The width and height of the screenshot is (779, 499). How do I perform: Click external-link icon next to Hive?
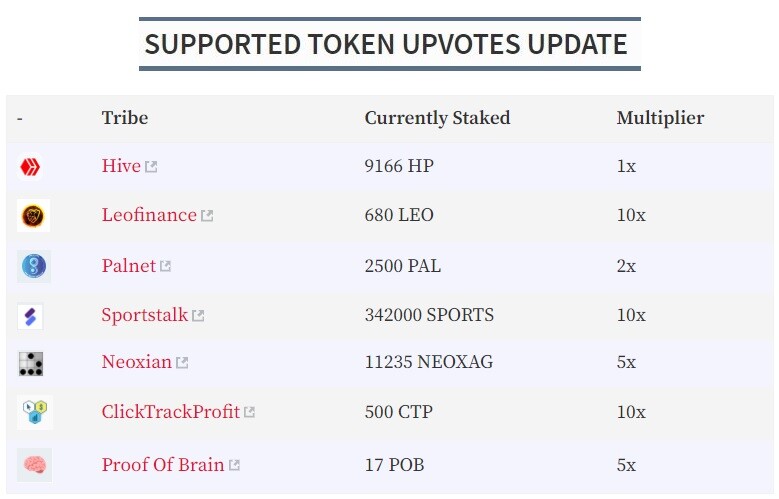pyautogui.click(x=151, y=167)
